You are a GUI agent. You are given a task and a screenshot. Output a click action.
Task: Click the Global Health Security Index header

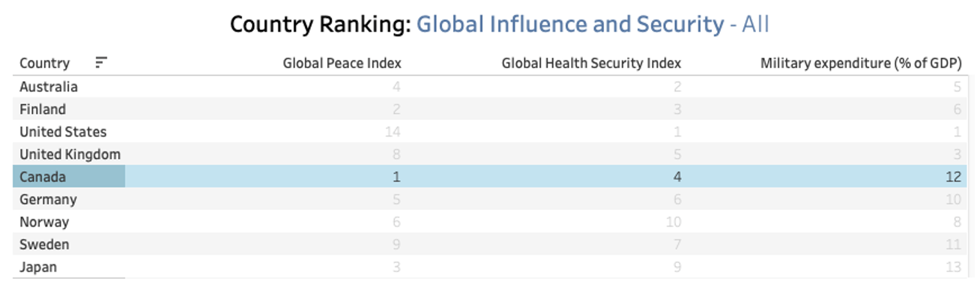click(x=591, y=63)
